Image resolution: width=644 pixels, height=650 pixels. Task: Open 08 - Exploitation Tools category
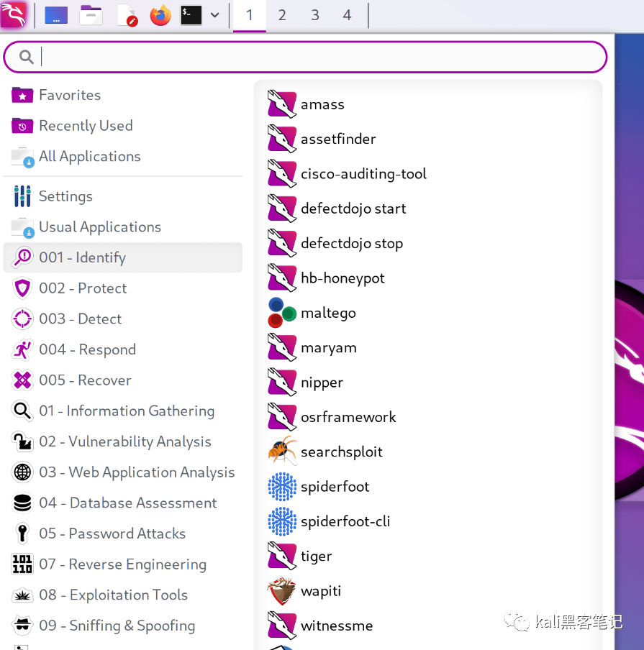tap(123, 595)
